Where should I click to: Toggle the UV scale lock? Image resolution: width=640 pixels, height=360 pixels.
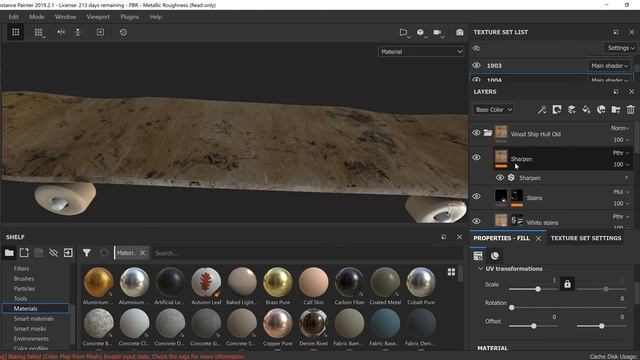point(567,284)
